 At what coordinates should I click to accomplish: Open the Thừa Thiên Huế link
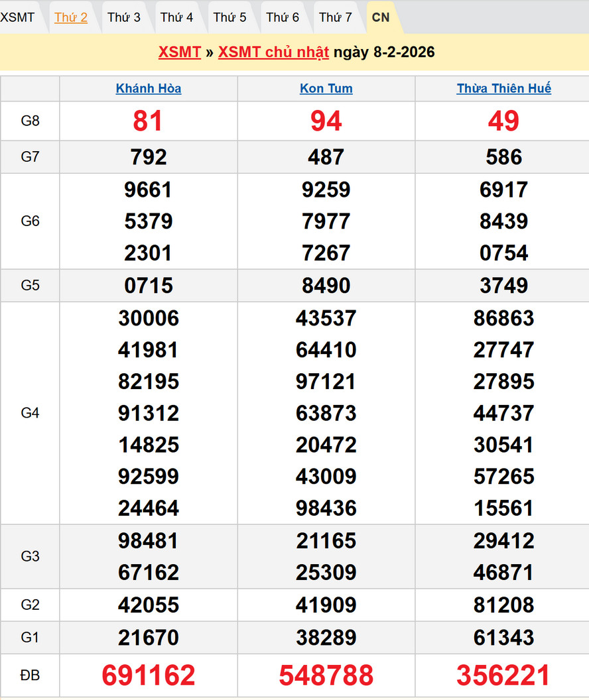[x=504, y=88]
